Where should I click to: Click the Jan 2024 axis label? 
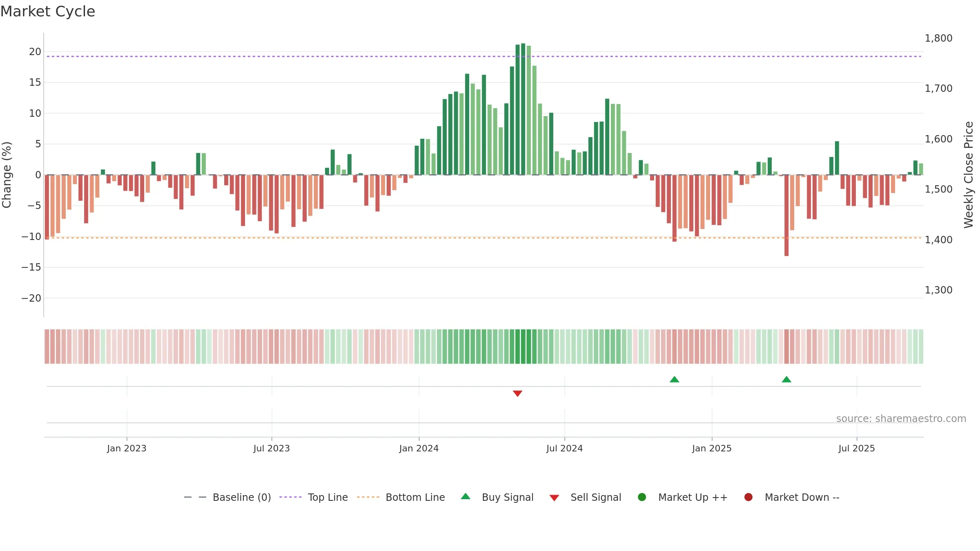419,449
